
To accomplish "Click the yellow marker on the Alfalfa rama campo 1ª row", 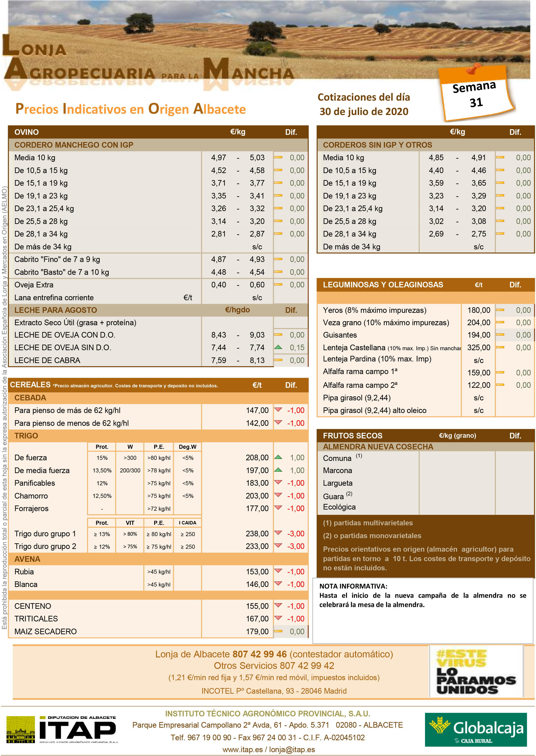I will click(500, 372).
